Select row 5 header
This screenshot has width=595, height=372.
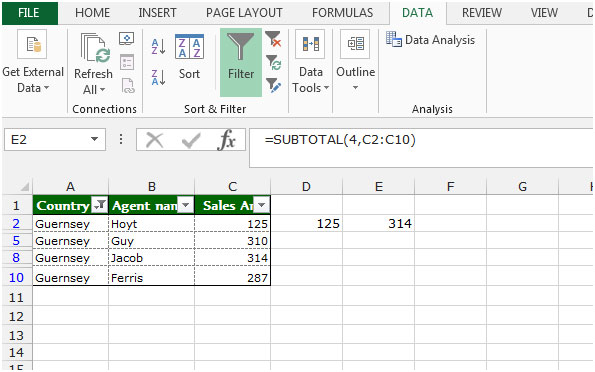coord(16,241)
